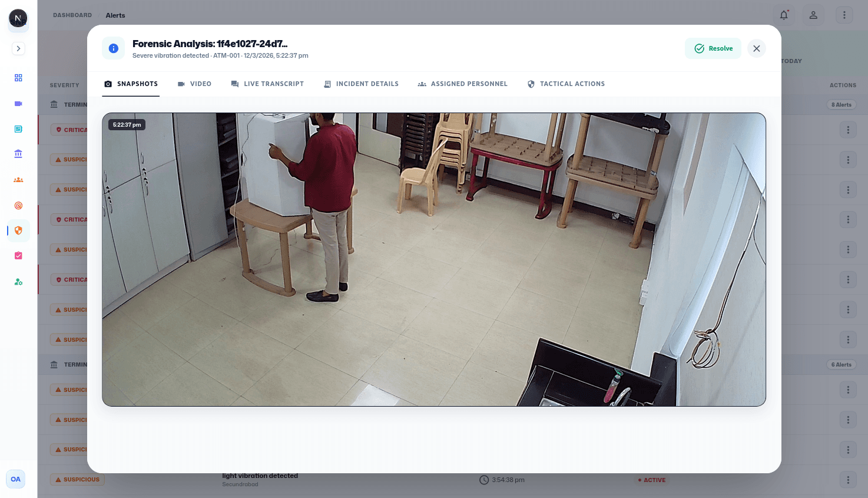Select the red target icon in sidebar
This screenshot has width=868, height=498.
(18, 206)
